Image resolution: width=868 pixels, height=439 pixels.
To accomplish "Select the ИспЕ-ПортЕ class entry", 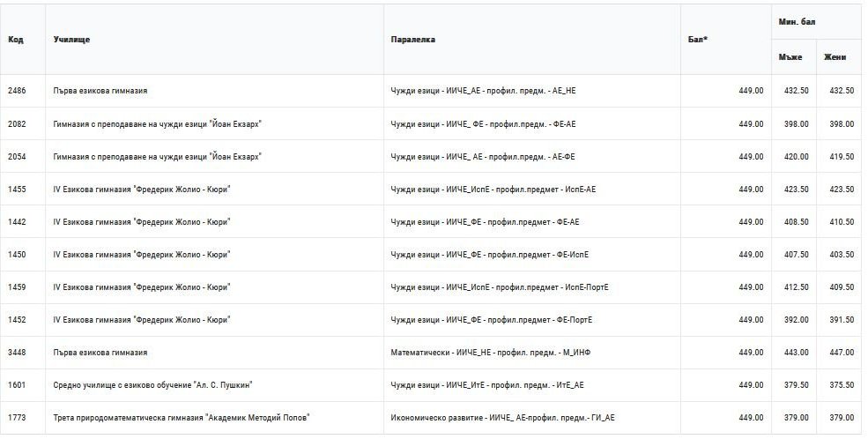I will tap(500, 287).
